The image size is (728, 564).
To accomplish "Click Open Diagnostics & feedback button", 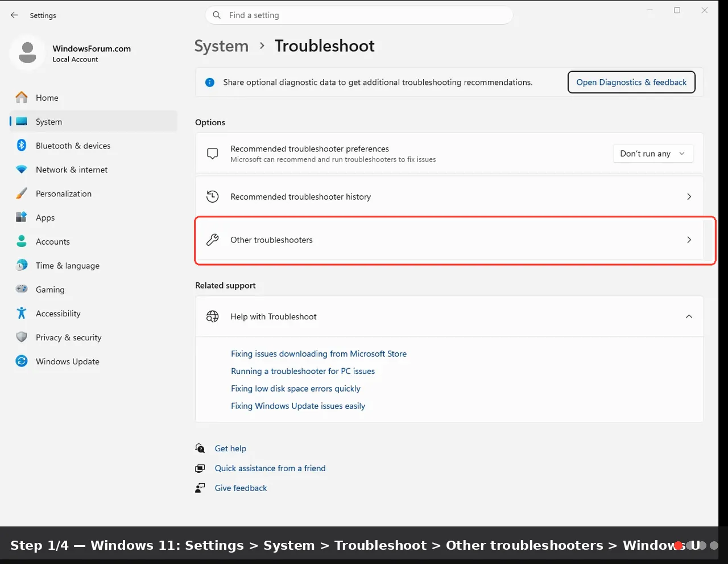I will click(631, 82).
